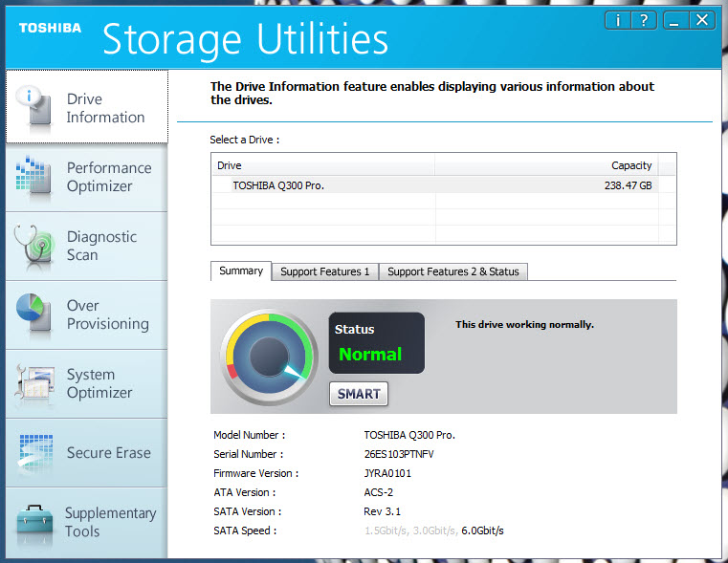Click the serial number 26ES103PTNFV

click(399, 454)
